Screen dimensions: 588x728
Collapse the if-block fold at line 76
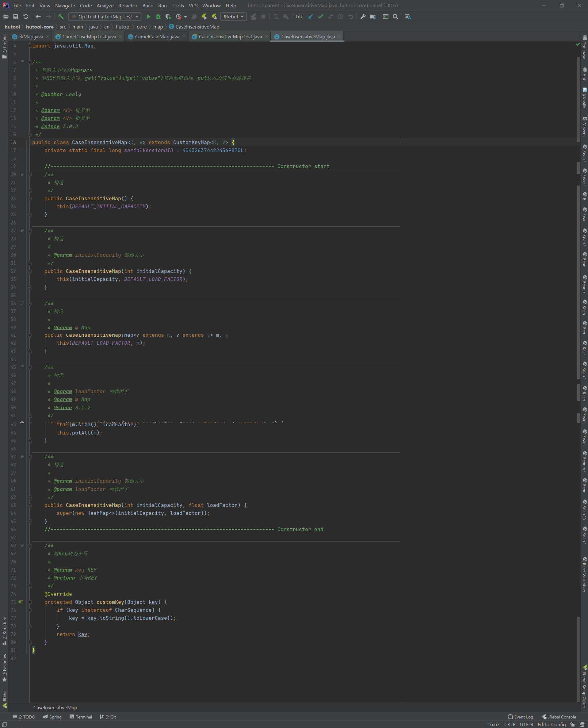click(x=29, y=611)
